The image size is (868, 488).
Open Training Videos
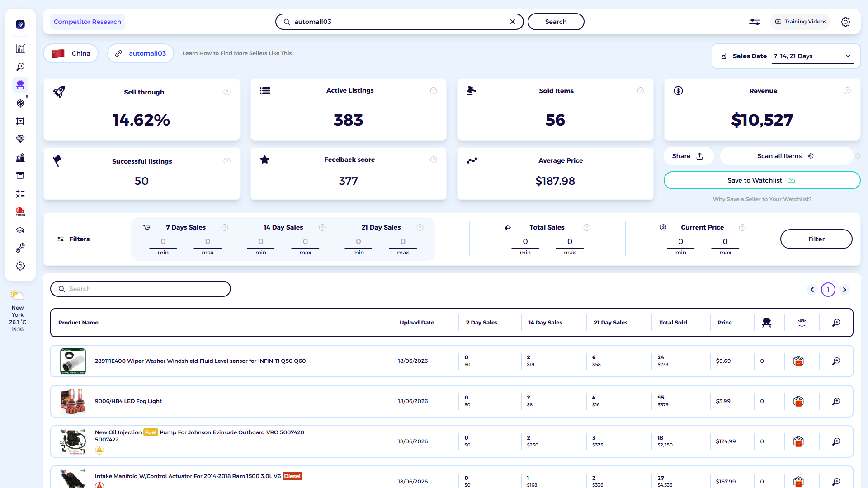pyautogui.click(x=800, y=22)
